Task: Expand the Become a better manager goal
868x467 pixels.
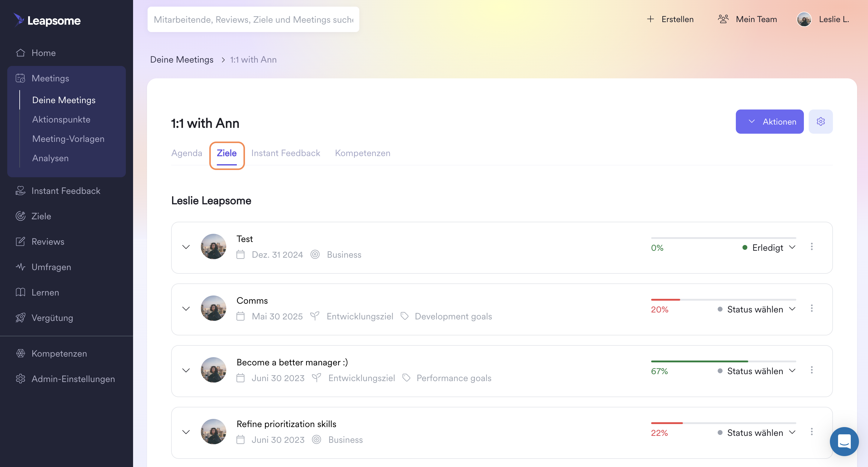Action: point(186,370)
